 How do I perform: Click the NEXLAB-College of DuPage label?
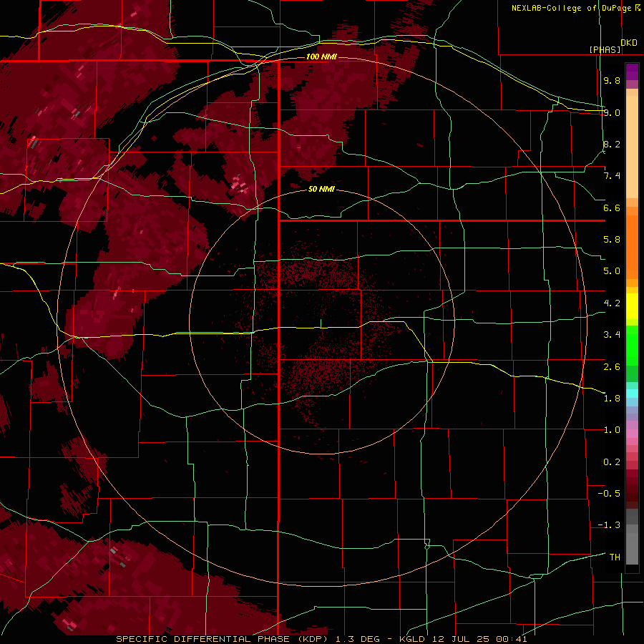[572, 8]
